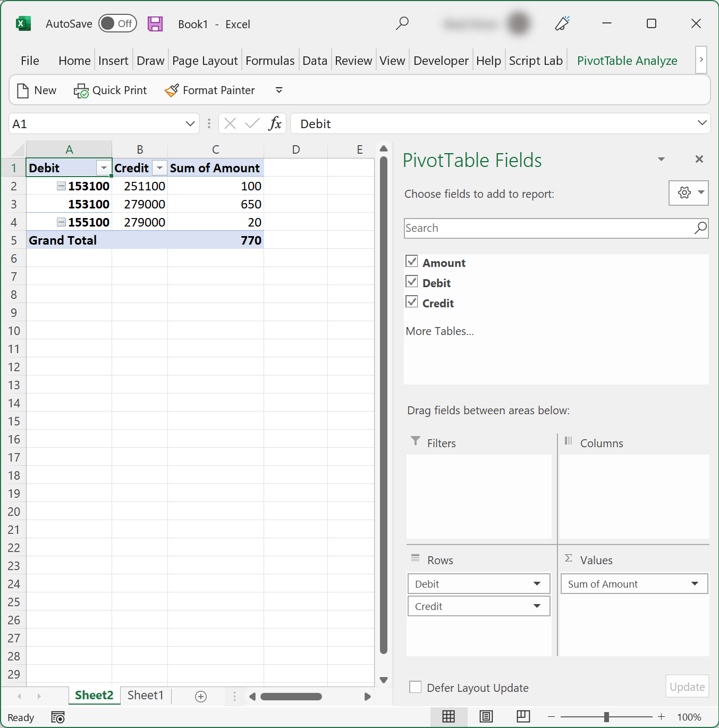Open the Customize Quick Access Toolbar arrow

[279, 90]
